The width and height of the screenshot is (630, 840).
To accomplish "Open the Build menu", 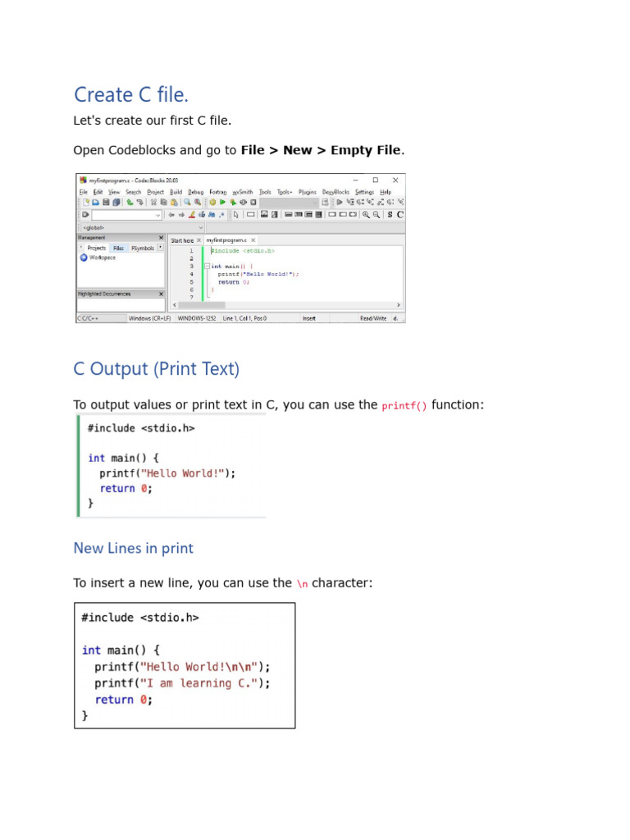I will point(176,192).
